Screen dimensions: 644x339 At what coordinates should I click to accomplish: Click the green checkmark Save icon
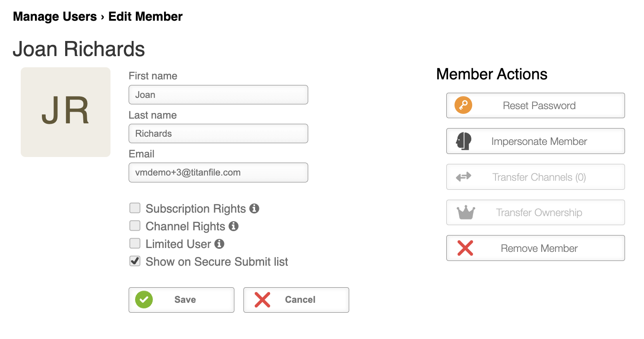click(x=144, y=299)
